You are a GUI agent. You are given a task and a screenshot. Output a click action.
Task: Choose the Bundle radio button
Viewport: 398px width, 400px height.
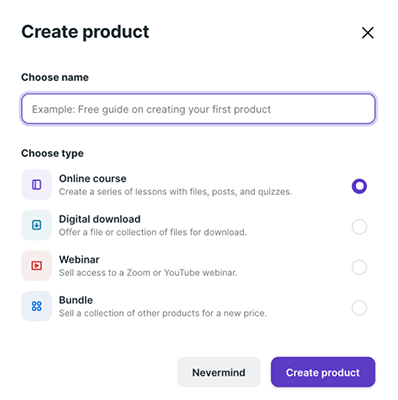click(x=359, y=308)
